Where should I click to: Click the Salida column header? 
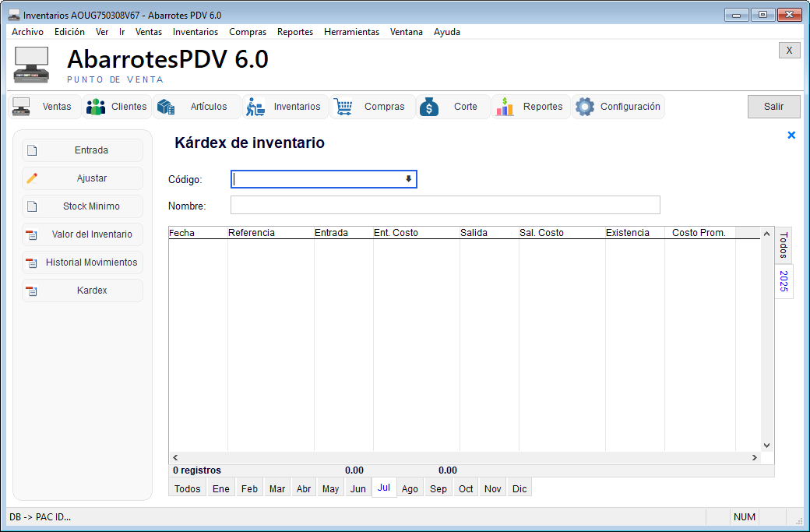coord(489,232)
